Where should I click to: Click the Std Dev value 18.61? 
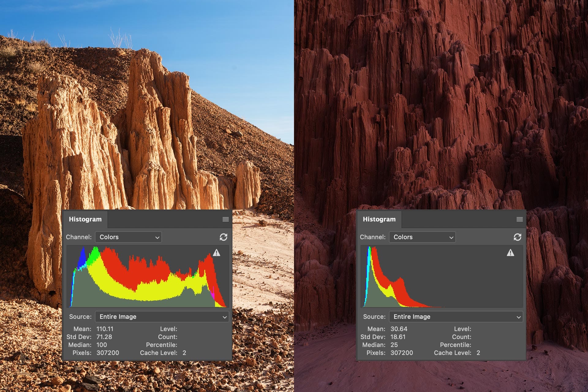coord(398,337)
